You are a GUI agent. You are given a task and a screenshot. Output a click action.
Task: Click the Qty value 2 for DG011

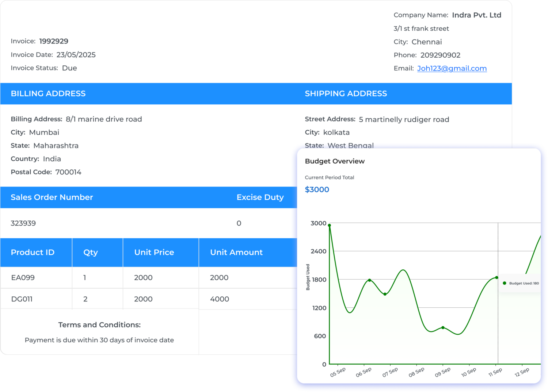(85, 299)
